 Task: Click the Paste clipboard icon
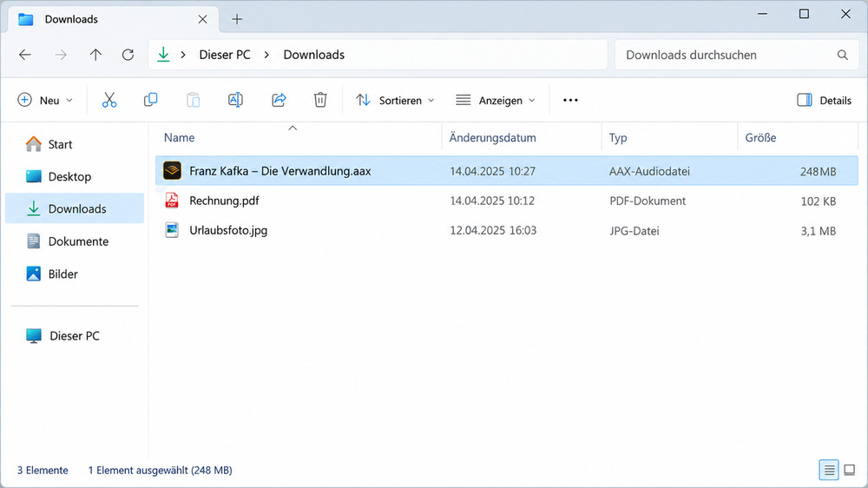click(193, 100)
